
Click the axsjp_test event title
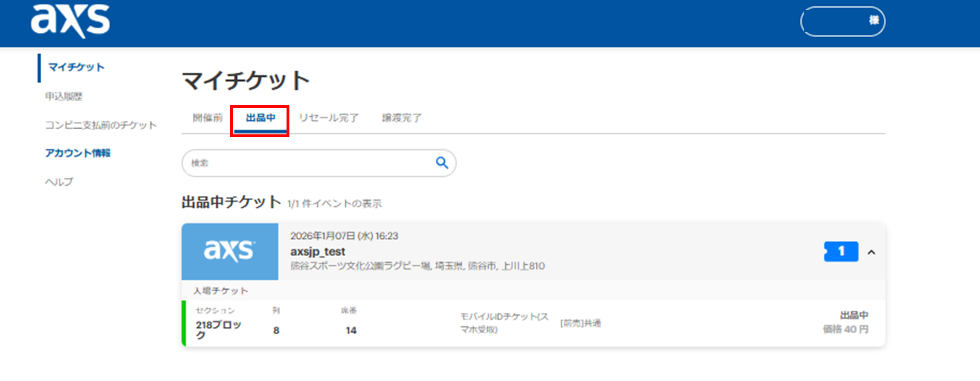click(318, 252)
